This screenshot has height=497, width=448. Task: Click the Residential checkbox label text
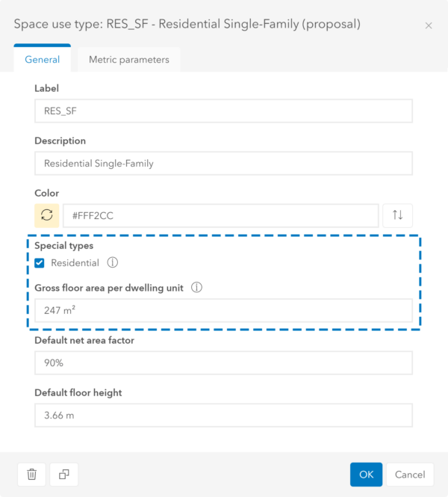pos(75,263)
